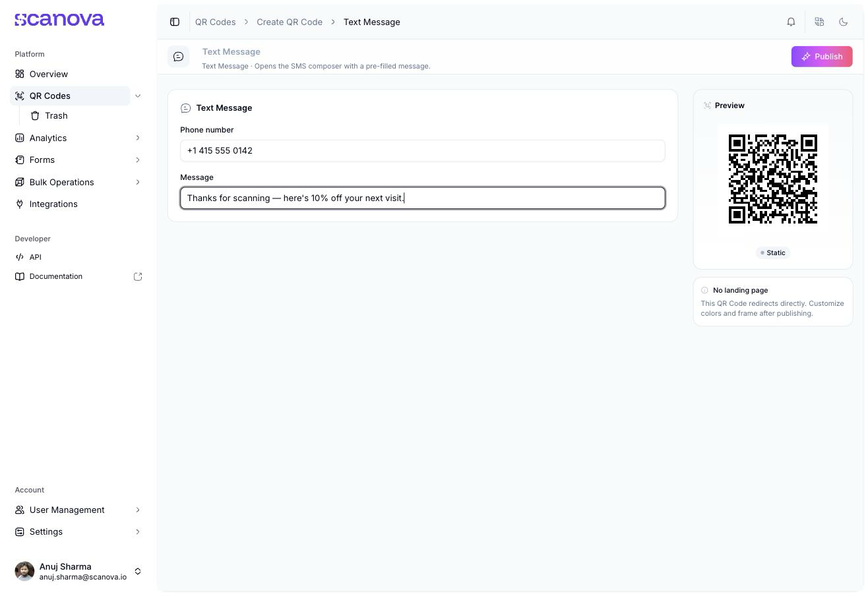Viewport: 868px width, 596px height.
Task: Select QR Codes in the sidebar
Action: click(x=71, y=96)
